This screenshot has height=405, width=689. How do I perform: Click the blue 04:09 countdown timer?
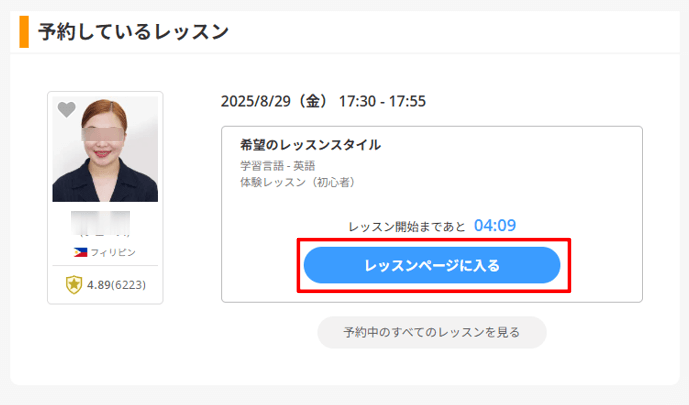[495, 225]
